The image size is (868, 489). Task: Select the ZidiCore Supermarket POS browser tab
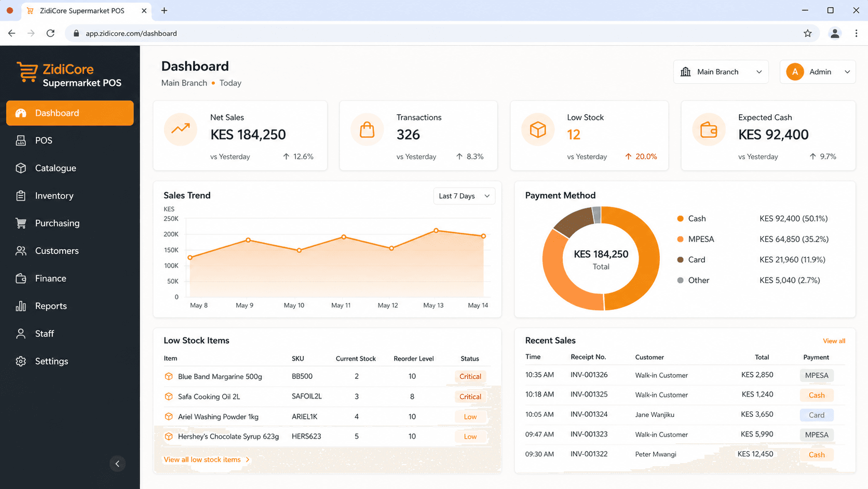(x=87, y=10)
